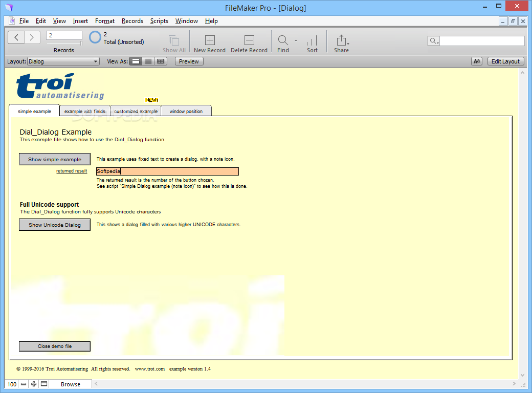
Task: Restore the inner document window
Action: (x=513, y=21)
